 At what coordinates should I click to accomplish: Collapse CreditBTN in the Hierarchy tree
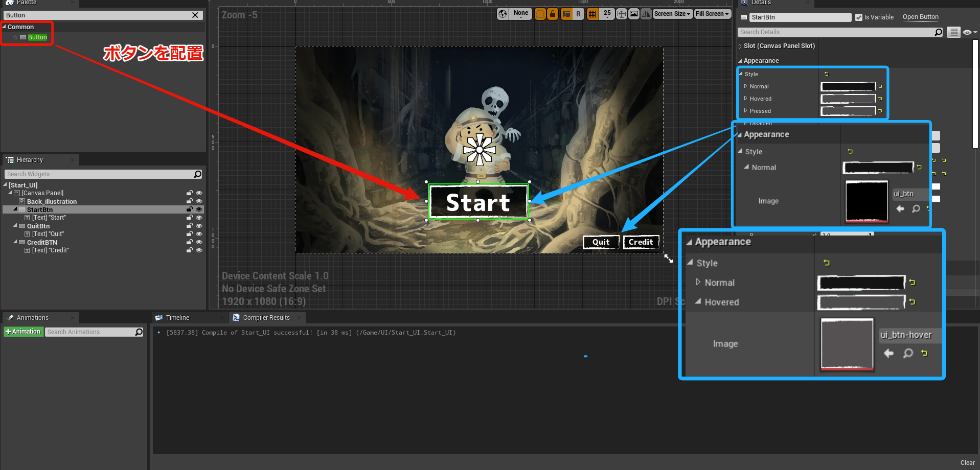pos(15,242)
